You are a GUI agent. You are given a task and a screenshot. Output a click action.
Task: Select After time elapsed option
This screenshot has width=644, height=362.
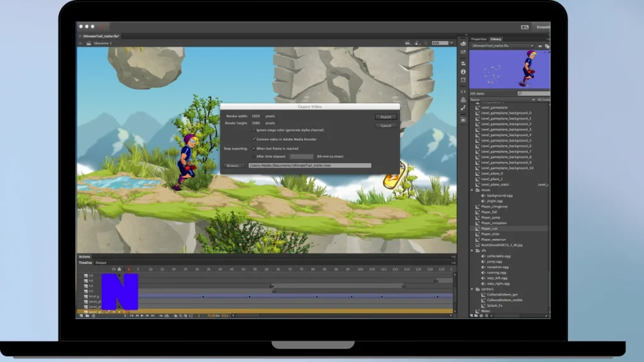click(253, 156)
